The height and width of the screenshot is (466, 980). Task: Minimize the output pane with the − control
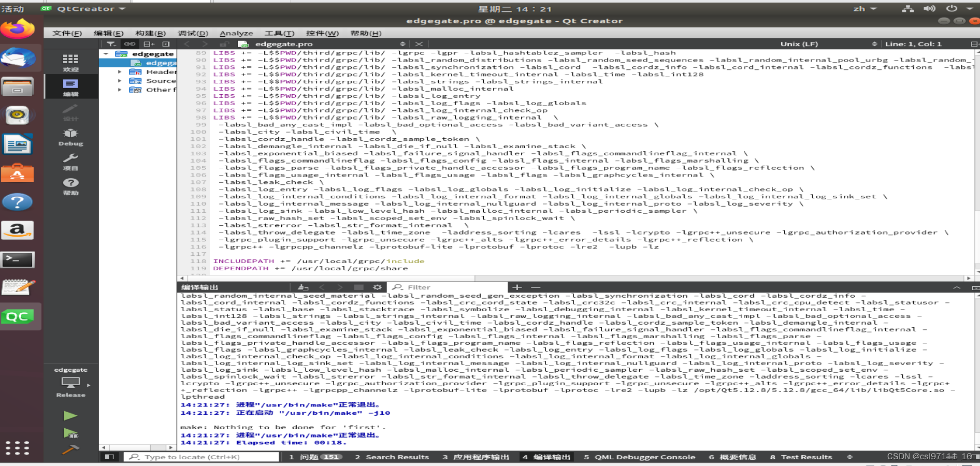pyautogui.click(x=536, y=287)
